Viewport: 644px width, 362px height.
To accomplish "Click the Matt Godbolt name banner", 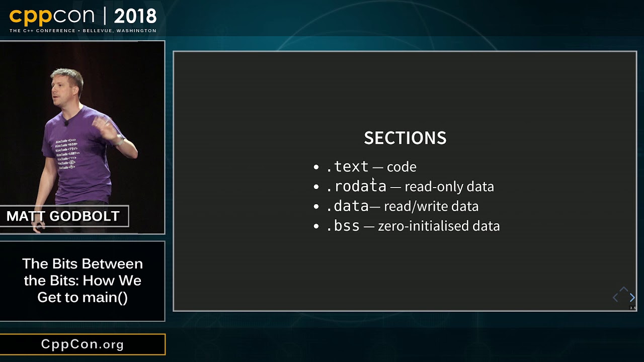I will tap(63, 216).
